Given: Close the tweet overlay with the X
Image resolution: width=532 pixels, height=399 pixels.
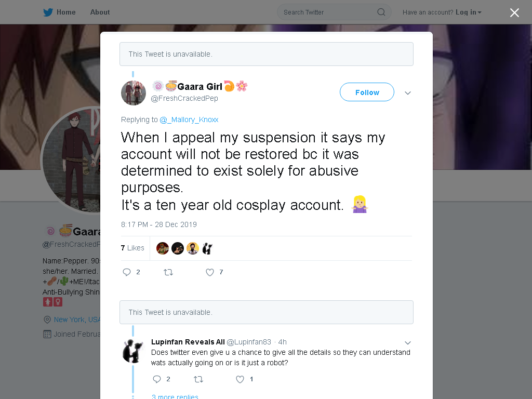Looking at the screenshot, I should (514, 12).
